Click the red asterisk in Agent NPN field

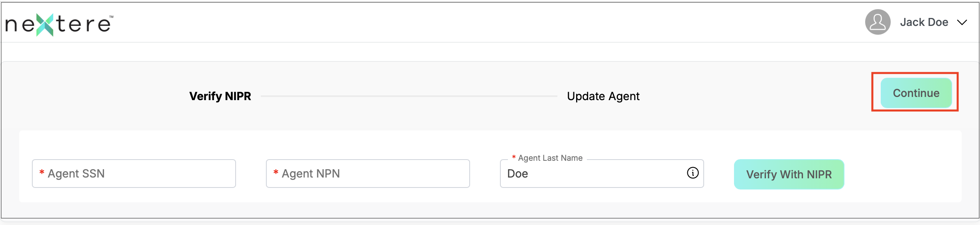click(276, 173)
